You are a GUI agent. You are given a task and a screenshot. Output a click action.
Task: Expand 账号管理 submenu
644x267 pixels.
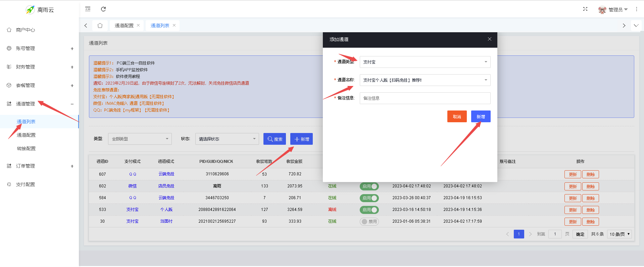[72, 49]
